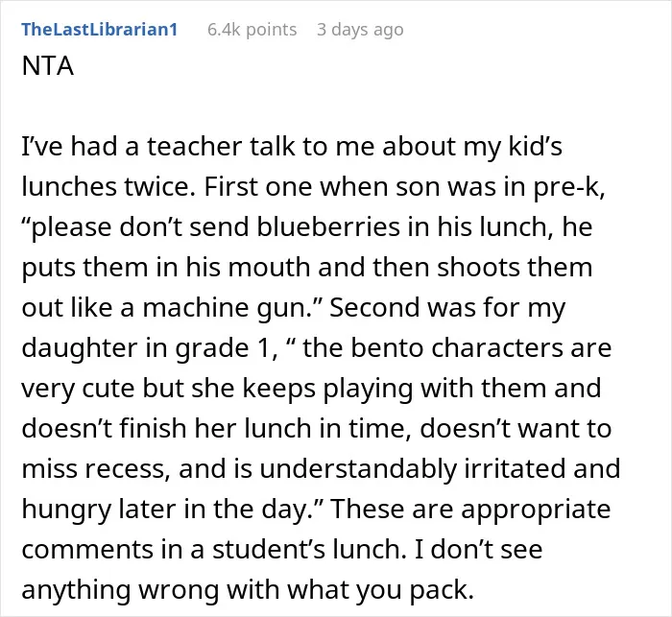Screen dimensions: 672x617
Task: Click the 6.4k points score label
Action: 252,30
